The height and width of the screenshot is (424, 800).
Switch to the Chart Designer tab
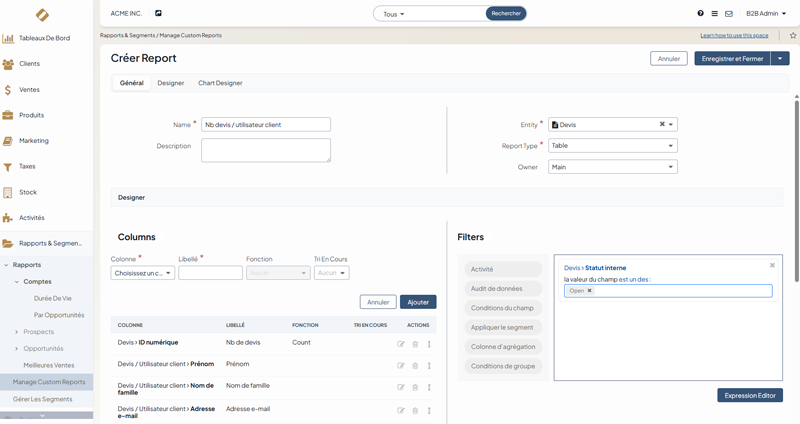coord(220,83)
